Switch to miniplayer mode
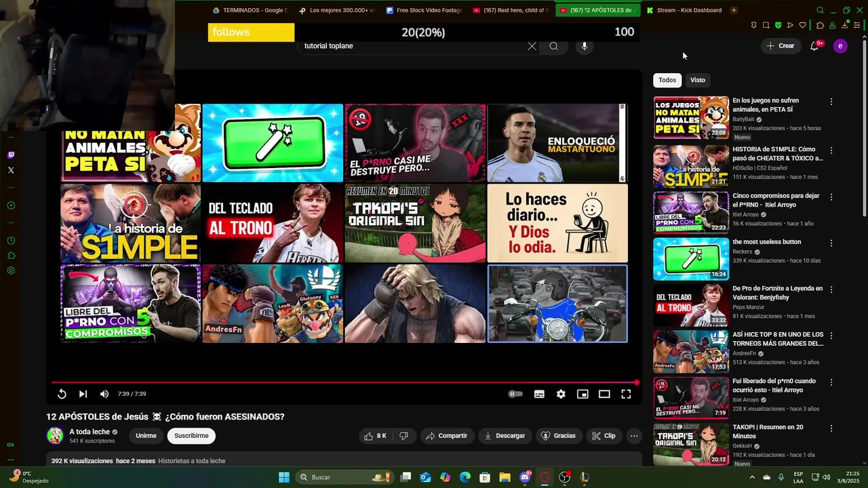Screen dimensions: 868x488 (583, 394)
